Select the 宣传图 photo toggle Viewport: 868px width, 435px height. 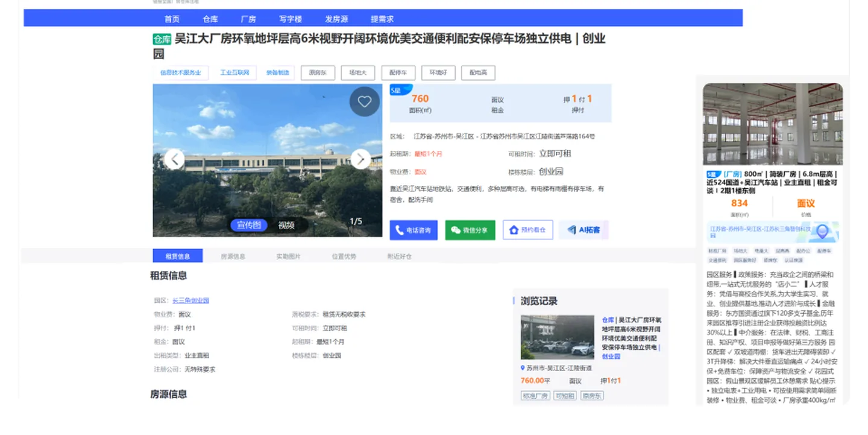(249, 225)
